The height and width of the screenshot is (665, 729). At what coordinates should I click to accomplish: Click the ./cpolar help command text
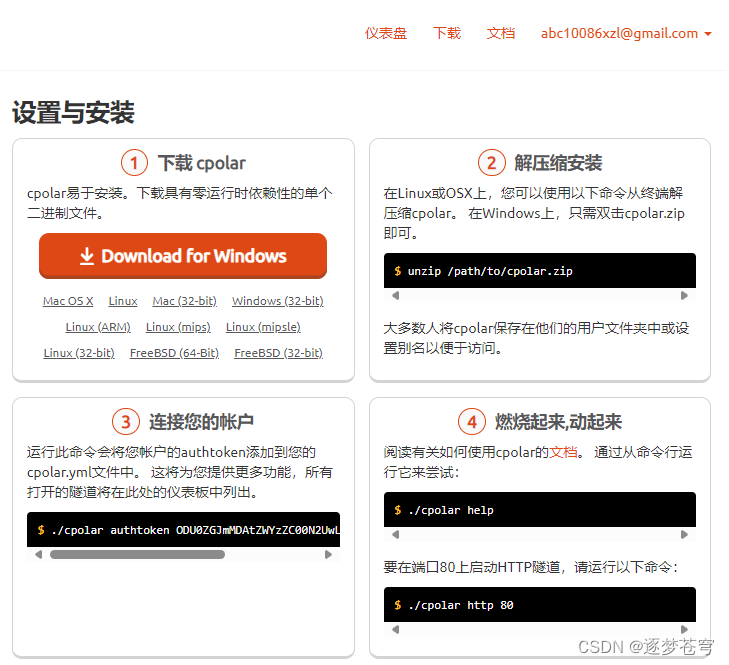452,512
